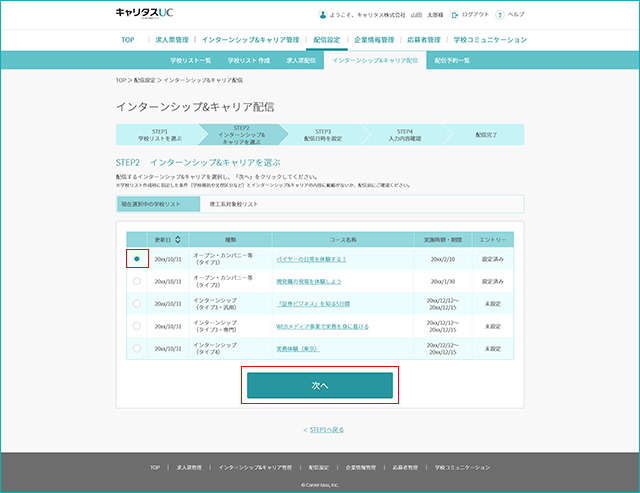Click STEP3 配信日時を設定 progress step
The width and height of the screenshot is (640, 493).
[x=323, y=135]
